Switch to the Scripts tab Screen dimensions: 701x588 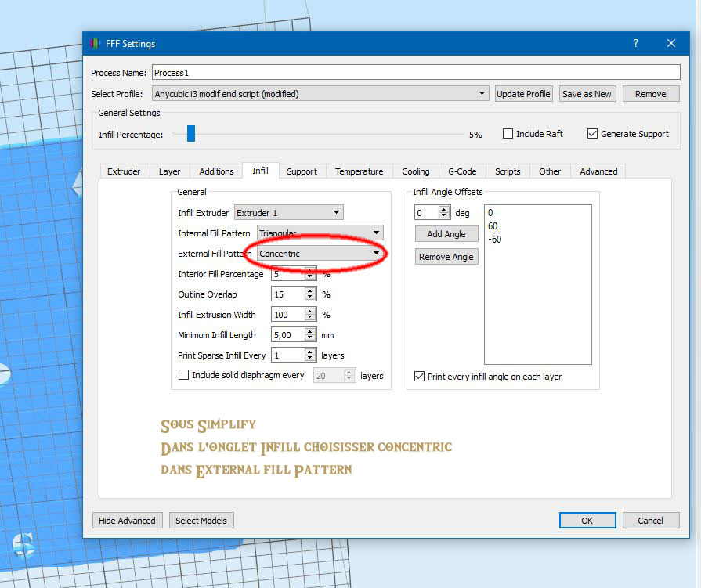pos(508,171)
